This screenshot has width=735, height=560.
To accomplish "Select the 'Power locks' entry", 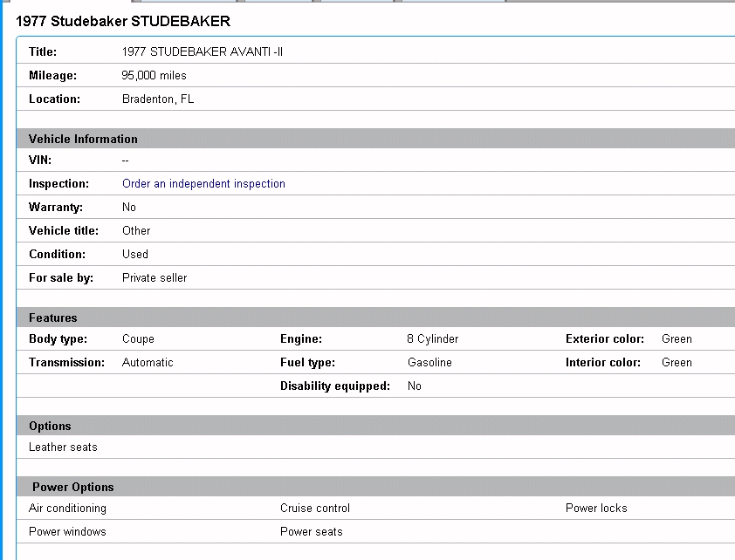I will tap(596, 508).
